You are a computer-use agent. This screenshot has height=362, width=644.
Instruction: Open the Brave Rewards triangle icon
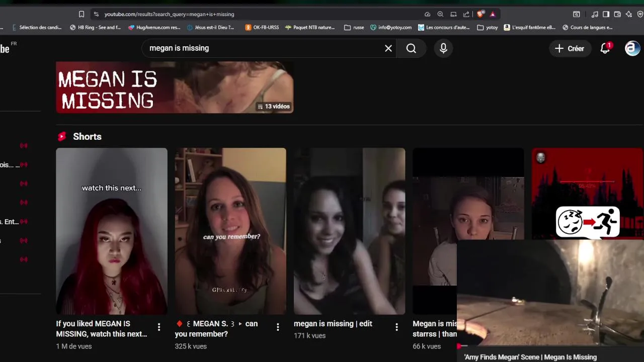click(x=493, y=14)
